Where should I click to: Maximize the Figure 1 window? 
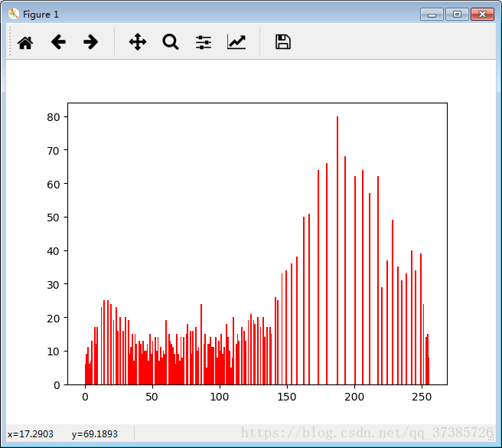pos(457,15)
